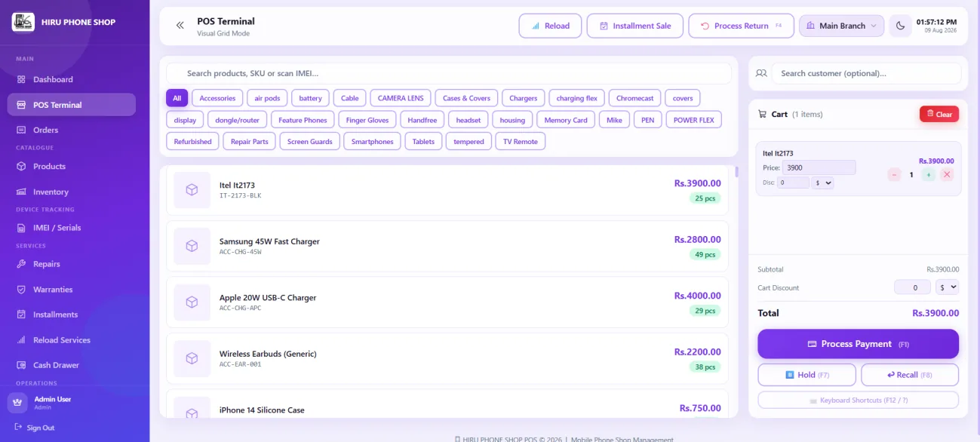Click the Hiru Phone Shop logo icon

pos(23,22)
